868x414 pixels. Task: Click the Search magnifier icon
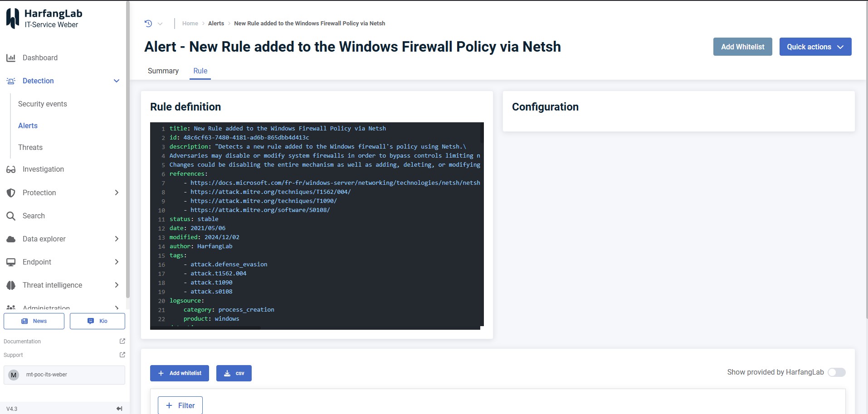[11, 216]
